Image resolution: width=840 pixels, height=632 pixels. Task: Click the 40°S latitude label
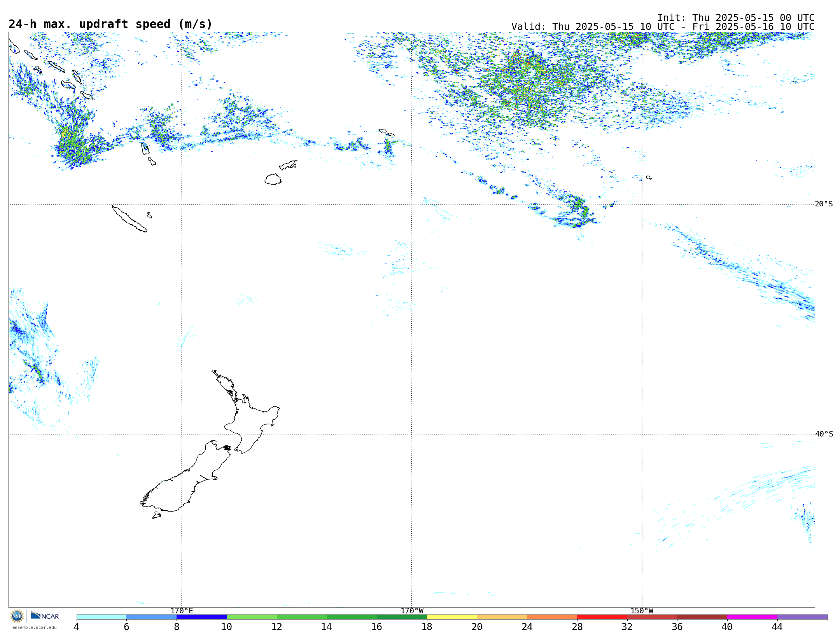tap(824, 434)
